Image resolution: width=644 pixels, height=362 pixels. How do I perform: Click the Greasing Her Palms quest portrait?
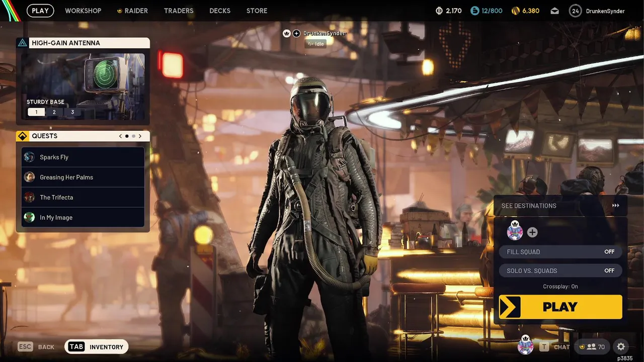30,177
